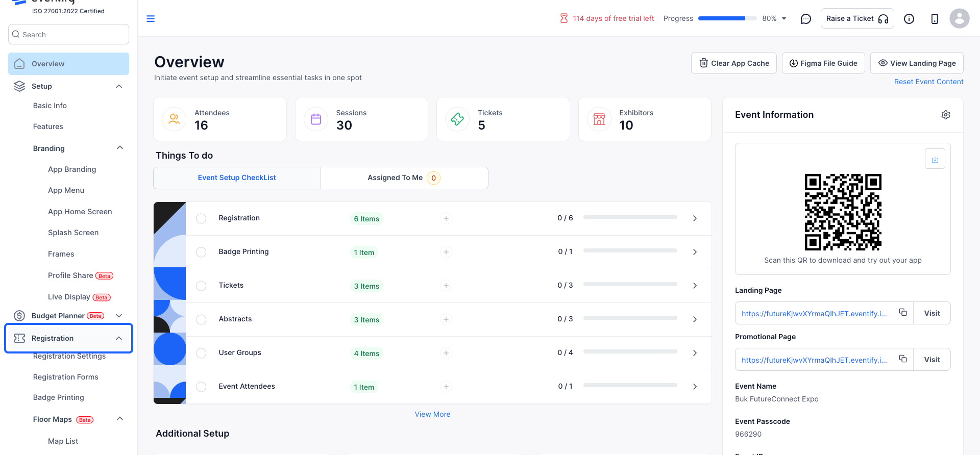Click the Registration ticket icon in sidebar
This screenshot has width=980, height=455.
tap(19, 338)
